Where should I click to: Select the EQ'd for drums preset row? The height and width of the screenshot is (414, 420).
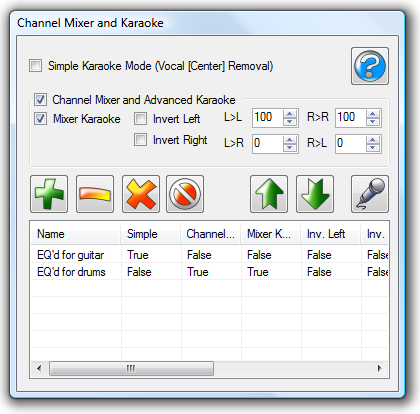click(209, 272)
